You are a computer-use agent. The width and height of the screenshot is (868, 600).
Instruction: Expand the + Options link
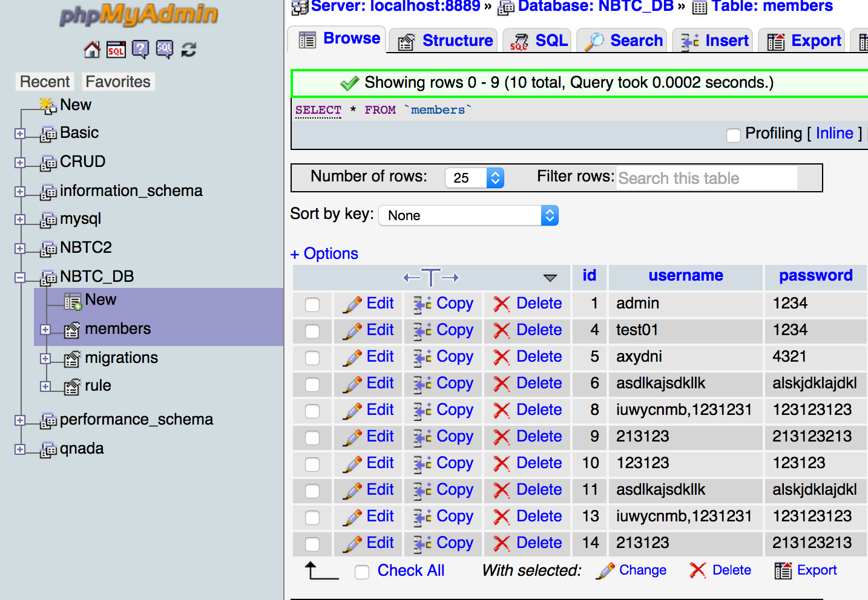click(x=324, y=253)
